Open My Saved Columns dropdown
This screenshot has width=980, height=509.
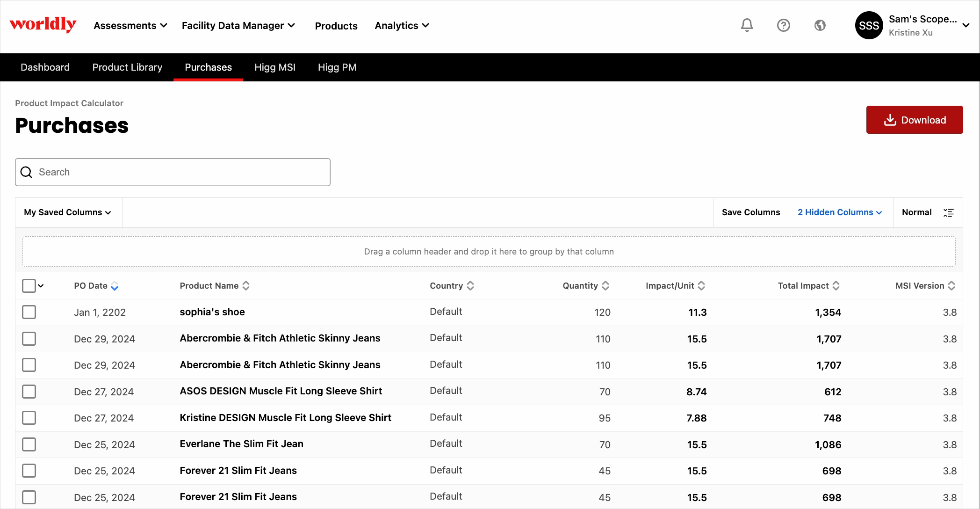click(68, 212)
